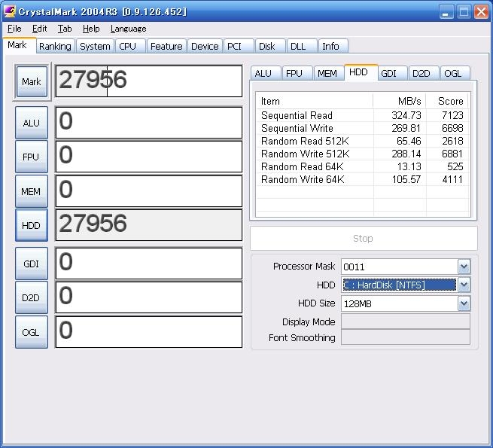The image size is (493, 448).
Task: Show the ALU results sub-tab
Action: pyautogui.click(x=266, y=73)
